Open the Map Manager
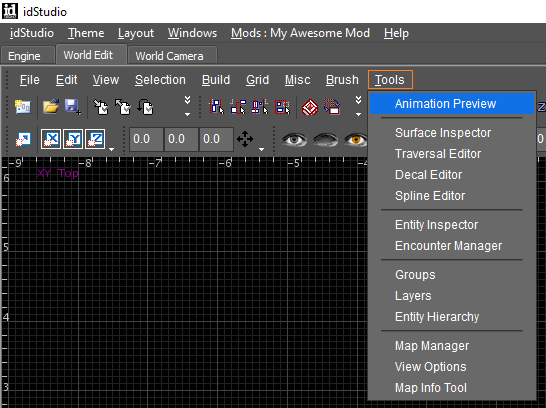 pyautogui.click(x=452, y=346)
